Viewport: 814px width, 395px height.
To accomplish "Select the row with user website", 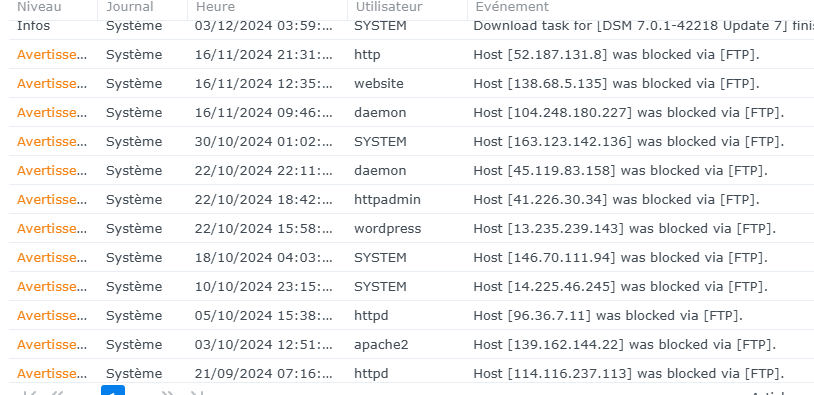I will point(411,84).
